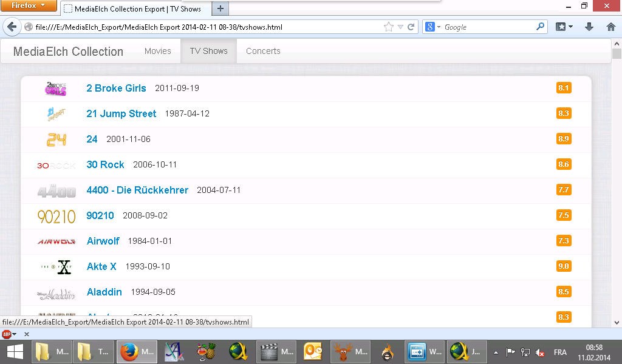Click the muted speaker volume icon
Viewport: 622px width, 364px height.
[540, 352]
